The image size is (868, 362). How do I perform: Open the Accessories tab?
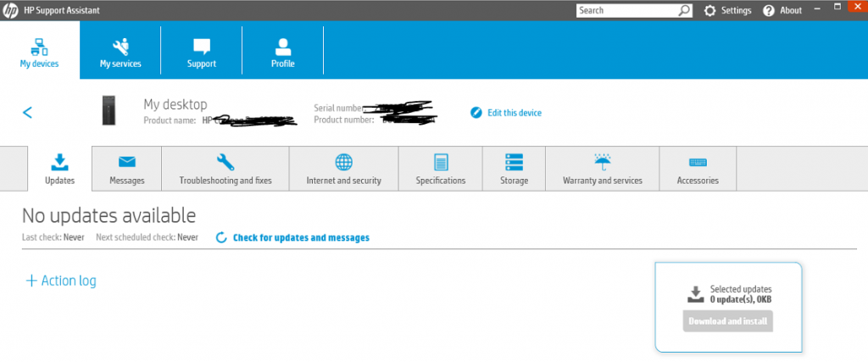[x=698, y=169]
